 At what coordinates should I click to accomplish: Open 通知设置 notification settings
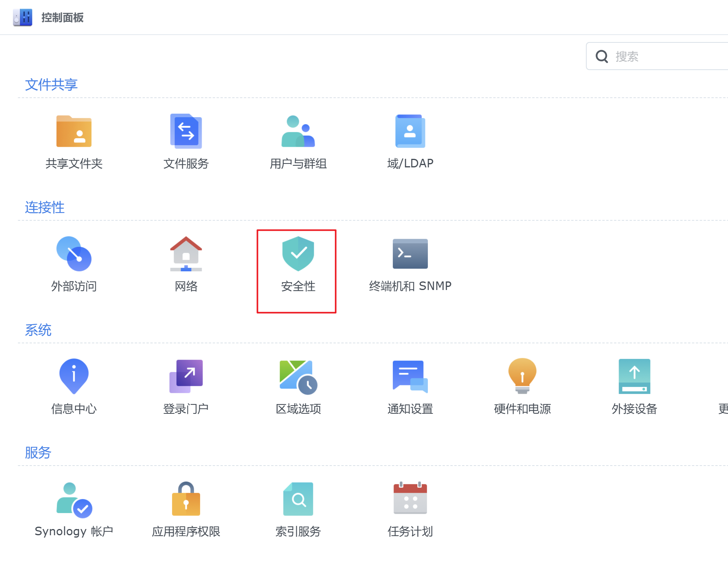410,376
